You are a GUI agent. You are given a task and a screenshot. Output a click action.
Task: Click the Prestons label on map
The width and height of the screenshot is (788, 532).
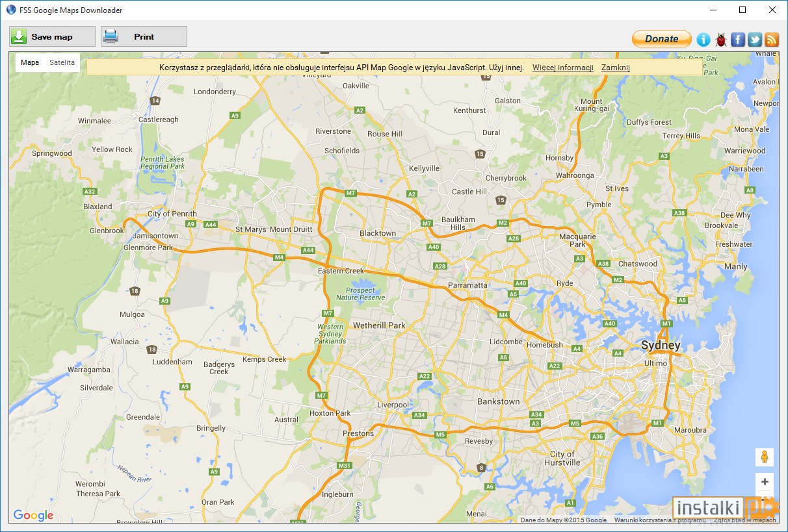(358, 433)
